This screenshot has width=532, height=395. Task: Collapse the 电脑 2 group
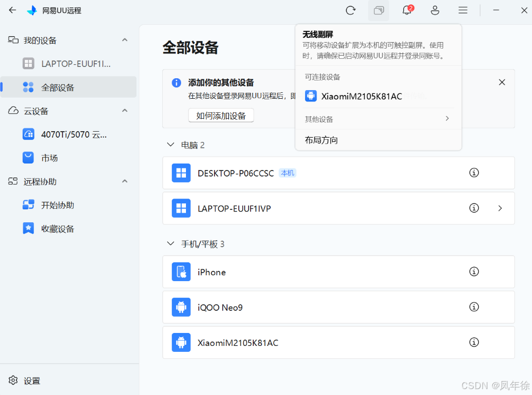tap(171, 145)
